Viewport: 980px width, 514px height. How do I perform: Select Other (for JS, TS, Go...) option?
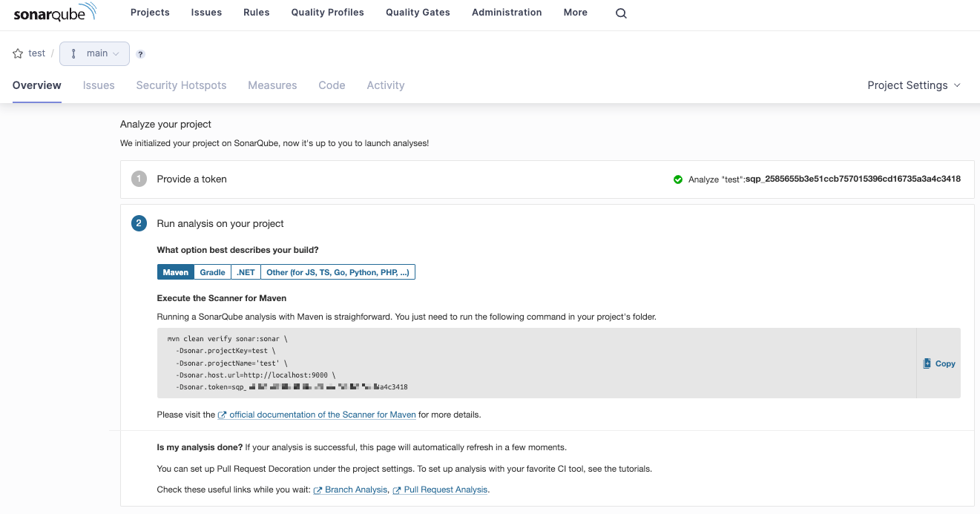pyautogui.click(x=338, y=272)
